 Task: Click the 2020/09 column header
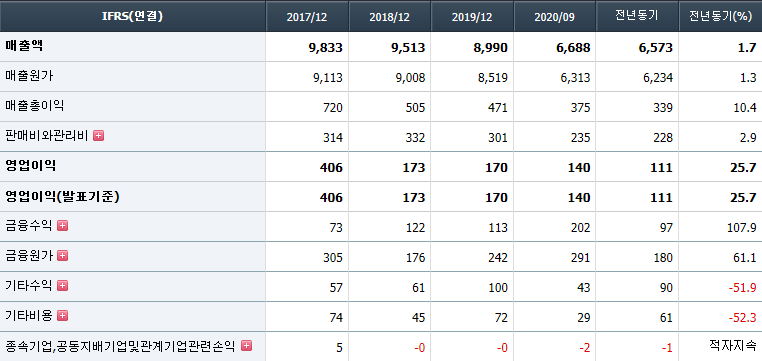click(x=554, y=17)
